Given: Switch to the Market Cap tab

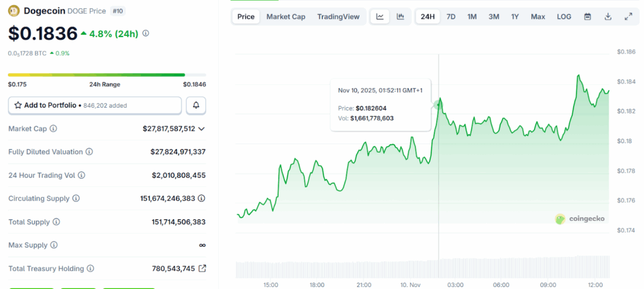Looking at the screenshot, I should (x=286, y=16).
